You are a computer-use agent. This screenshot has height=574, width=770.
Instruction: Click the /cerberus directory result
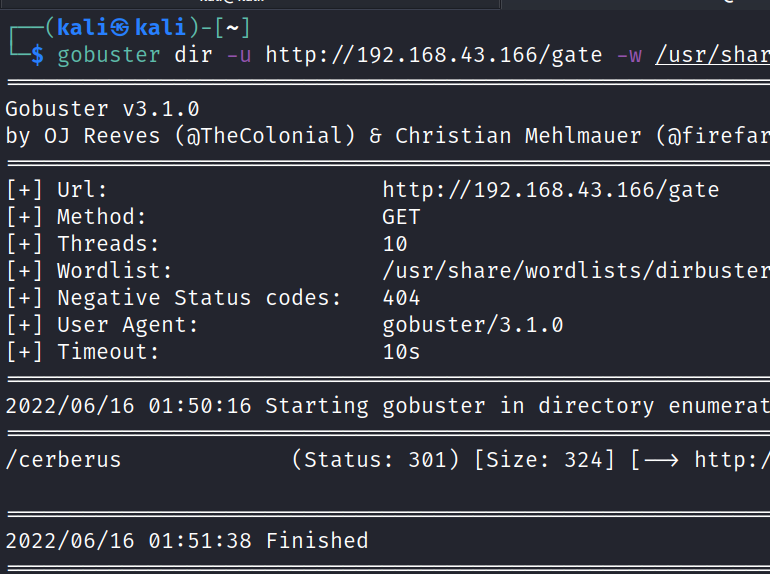pos(63,460)
